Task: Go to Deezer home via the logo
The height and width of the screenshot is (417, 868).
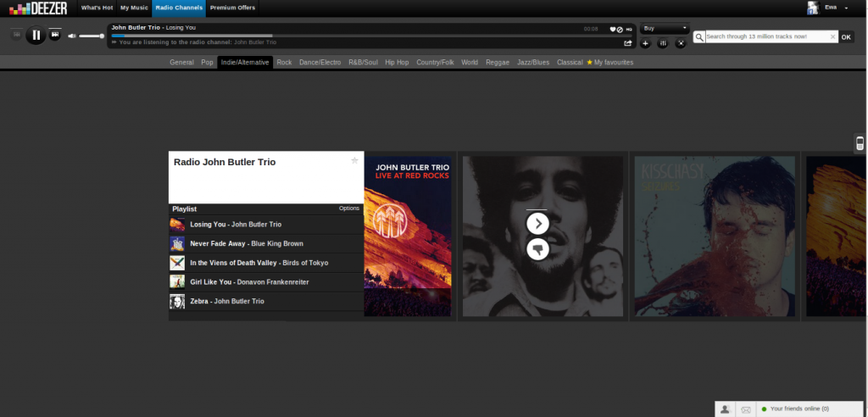Action: tap(38, 8)
